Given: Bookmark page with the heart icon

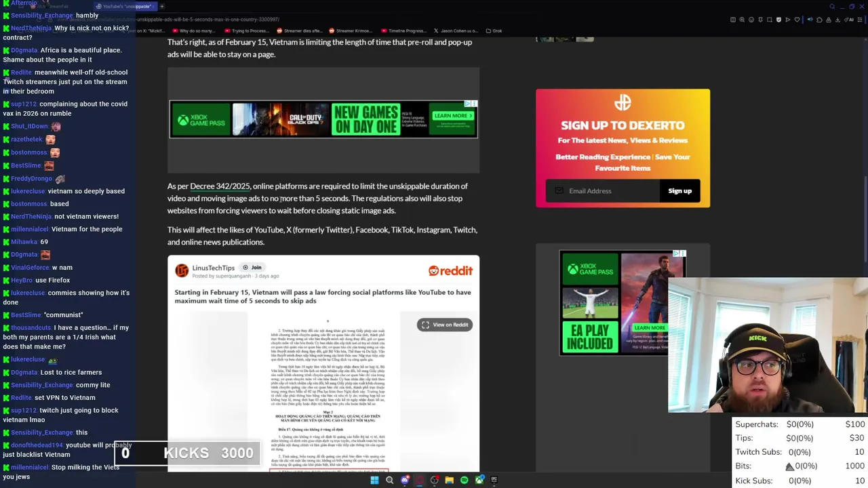Looking at the screenshot, I should [x=797, y=20].
